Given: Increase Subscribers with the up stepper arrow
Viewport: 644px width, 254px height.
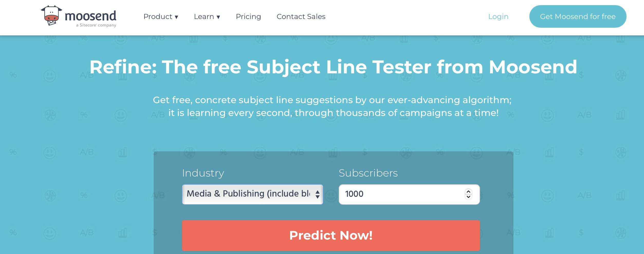Looking at the screenshot, I should point(468,192).
